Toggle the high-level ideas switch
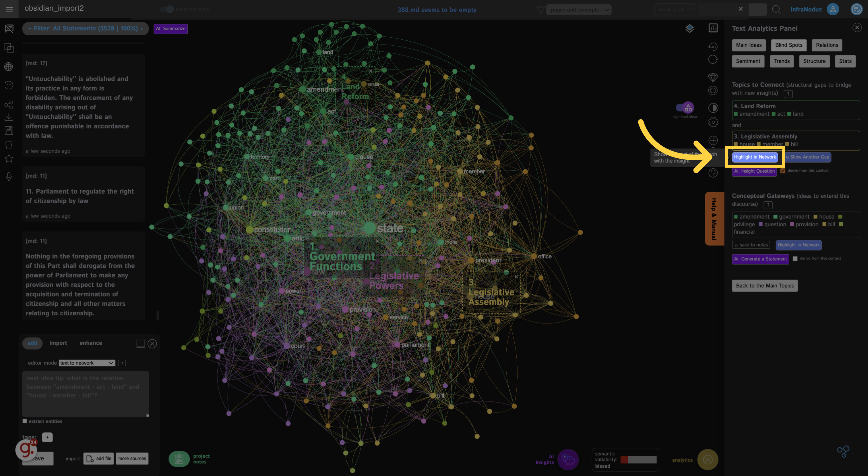 tap(685, 108)
